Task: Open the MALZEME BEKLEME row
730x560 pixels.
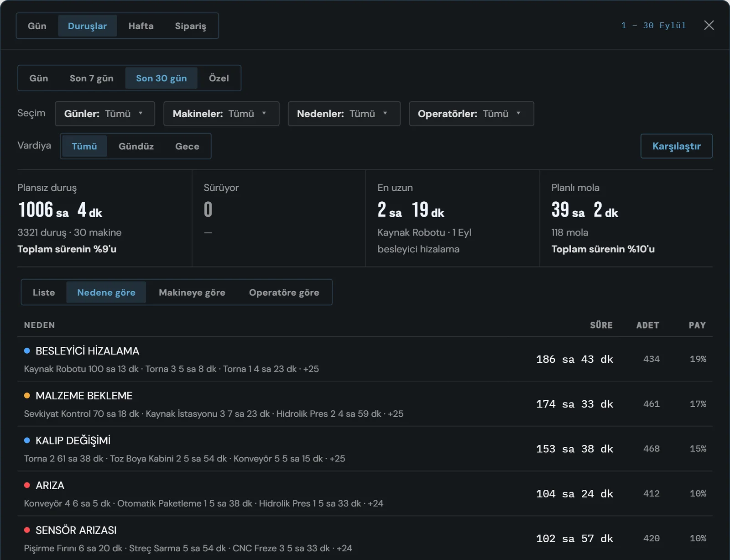Action: click(365, 404)
